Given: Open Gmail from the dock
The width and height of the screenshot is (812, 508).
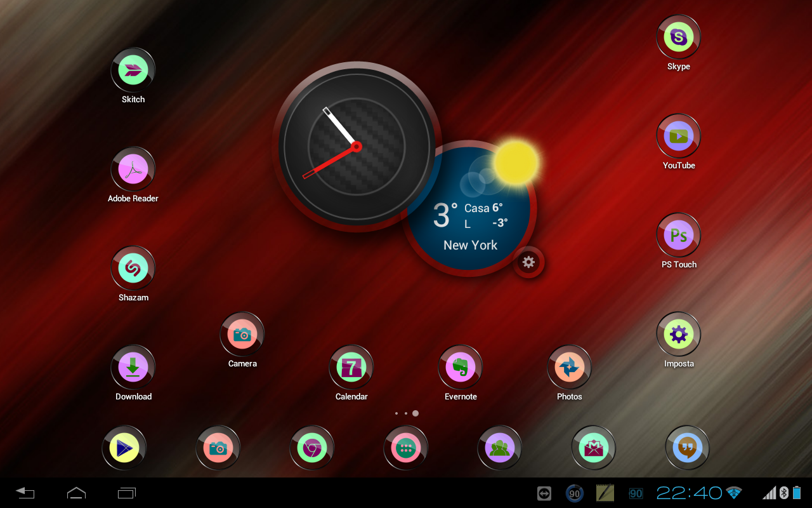Looking at the screenshot, I should coord(594,448).
